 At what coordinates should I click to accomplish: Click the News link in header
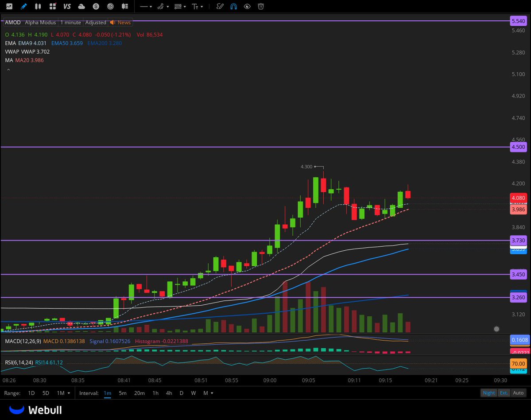(x=124, y=22)
